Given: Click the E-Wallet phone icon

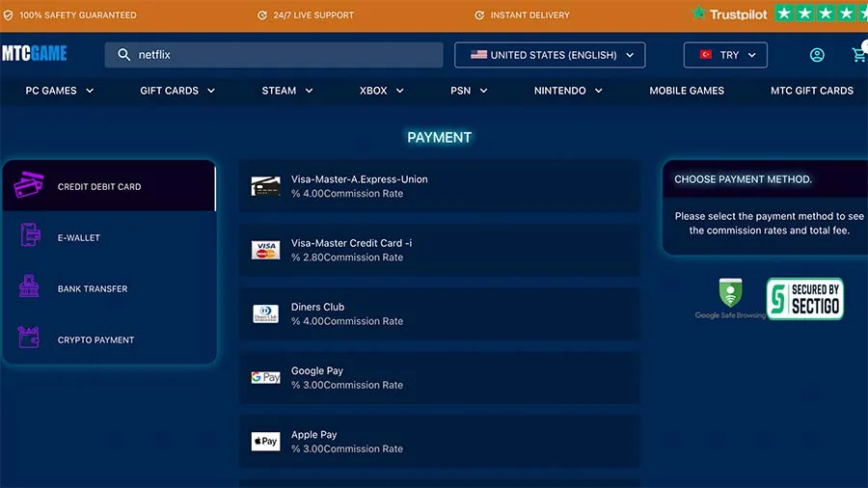Looking at the screenshot, I should point(30,235).
